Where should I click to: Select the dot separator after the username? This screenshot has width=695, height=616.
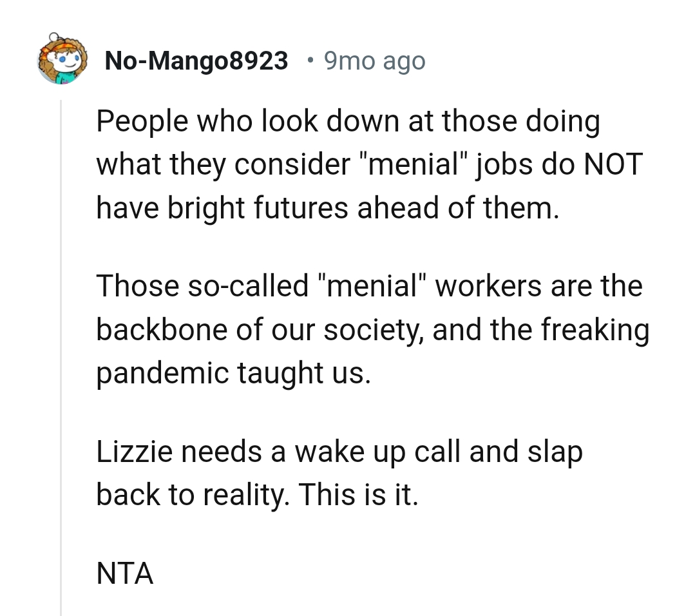click(310, 61)
